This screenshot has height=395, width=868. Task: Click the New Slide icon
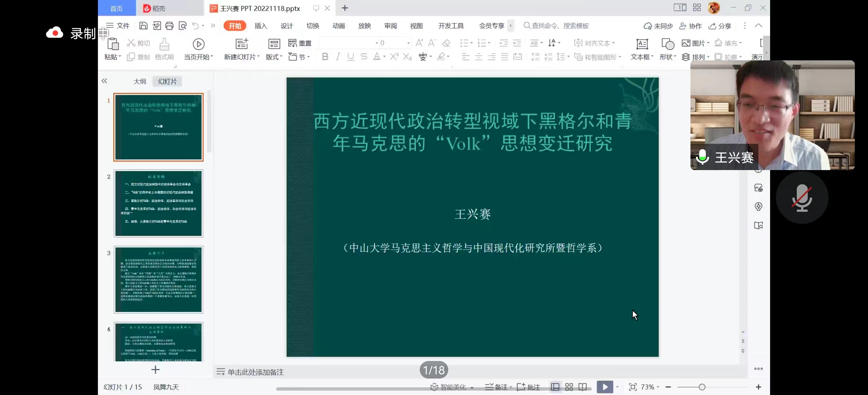click(x=241, y=44)
